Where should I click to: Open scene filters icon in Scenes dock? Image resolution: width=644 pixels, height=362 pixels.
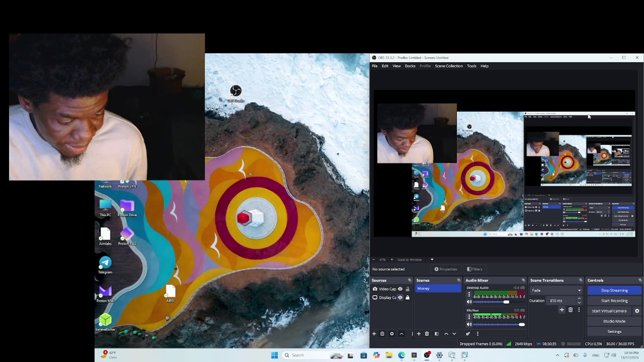coord(436,334)
